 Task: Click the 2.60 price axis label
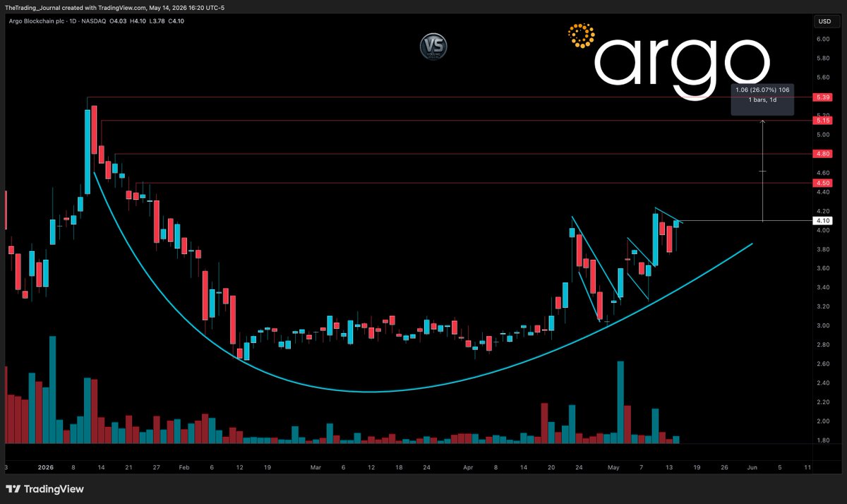pos(823,364)
